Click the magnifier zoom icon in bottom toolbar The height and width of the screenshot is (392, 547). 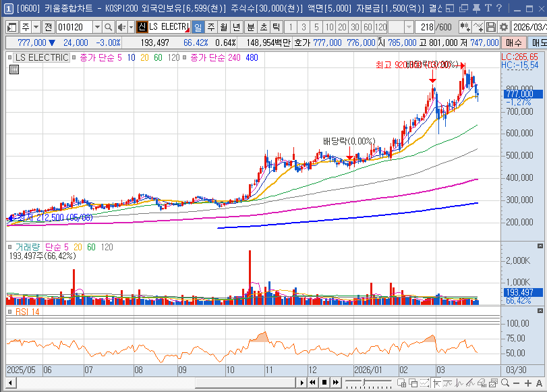505,383
